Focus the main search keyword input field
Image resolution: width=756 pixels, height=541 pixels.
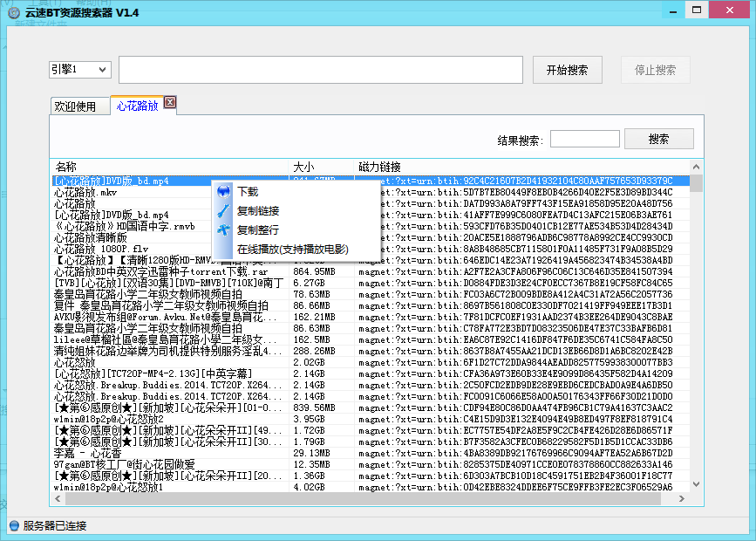320,70
